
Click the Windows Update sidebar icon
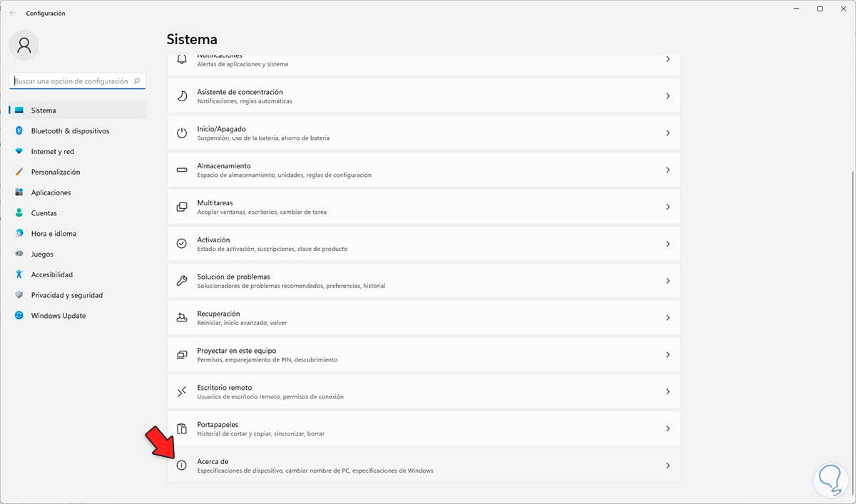coord(19,316)
